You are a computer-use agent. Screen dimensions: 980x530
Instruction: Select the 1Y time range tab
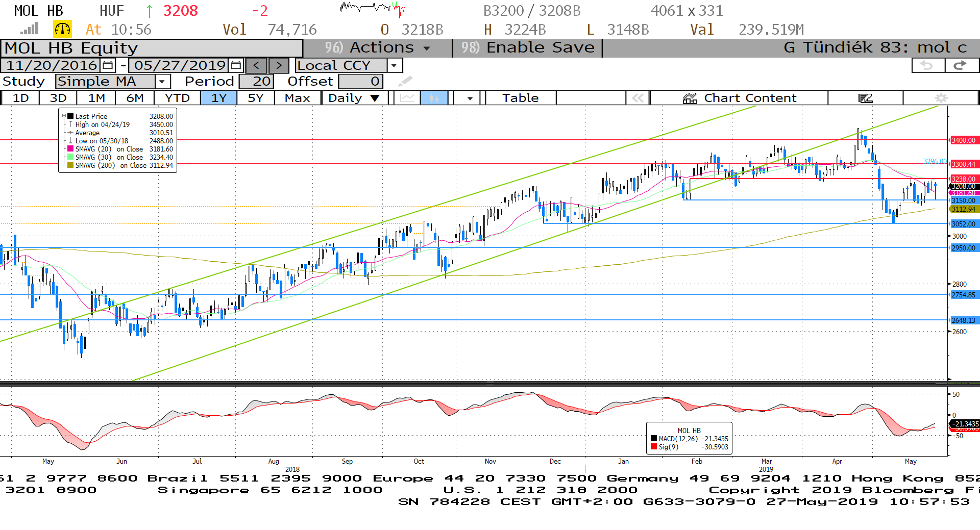219,98
